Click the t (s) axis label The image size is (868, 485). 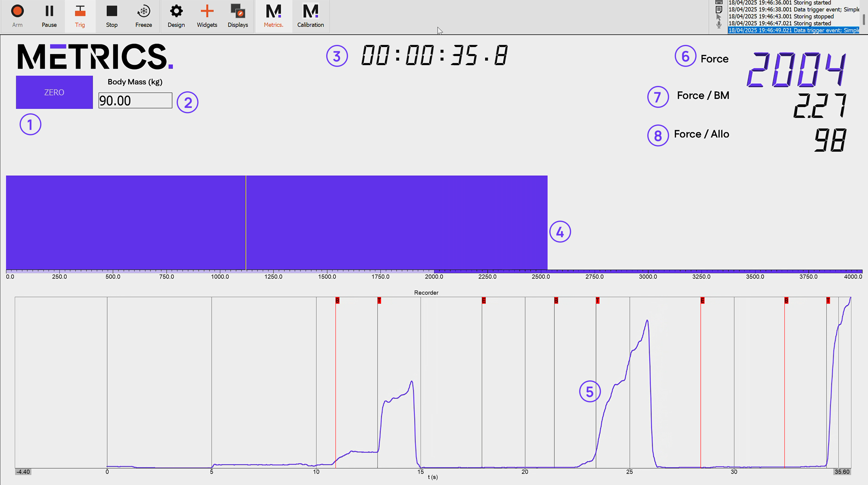(x=433, y=477)
